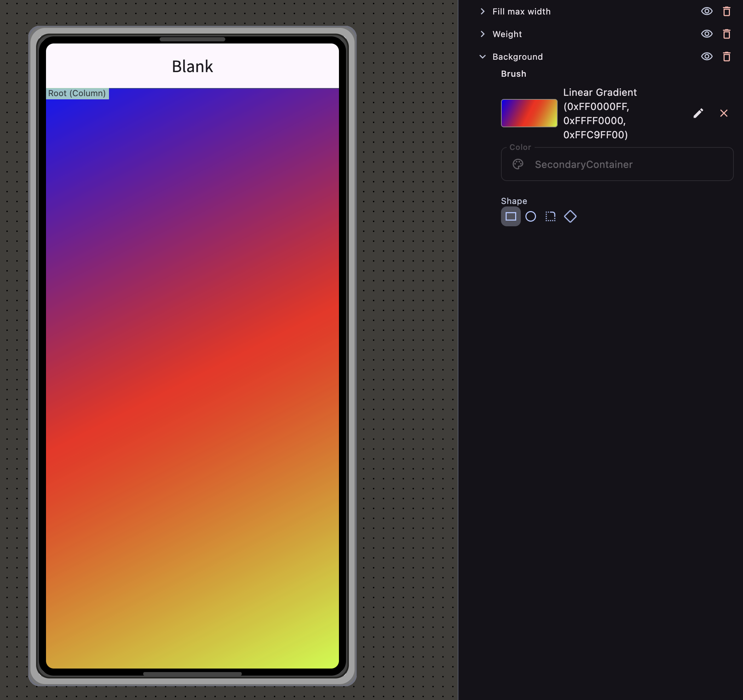Image resolution: width=743 pixels, height=700 pixels.
Task: Open the gradient color swatch preview
Action: [x=529, y=113]
